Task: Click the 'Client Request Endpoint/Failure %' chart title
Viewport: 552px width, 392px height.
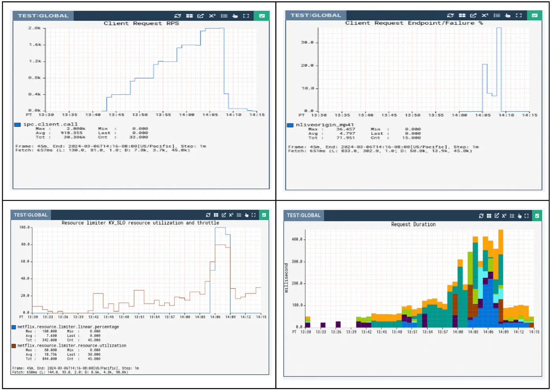Action: point(414,23)
